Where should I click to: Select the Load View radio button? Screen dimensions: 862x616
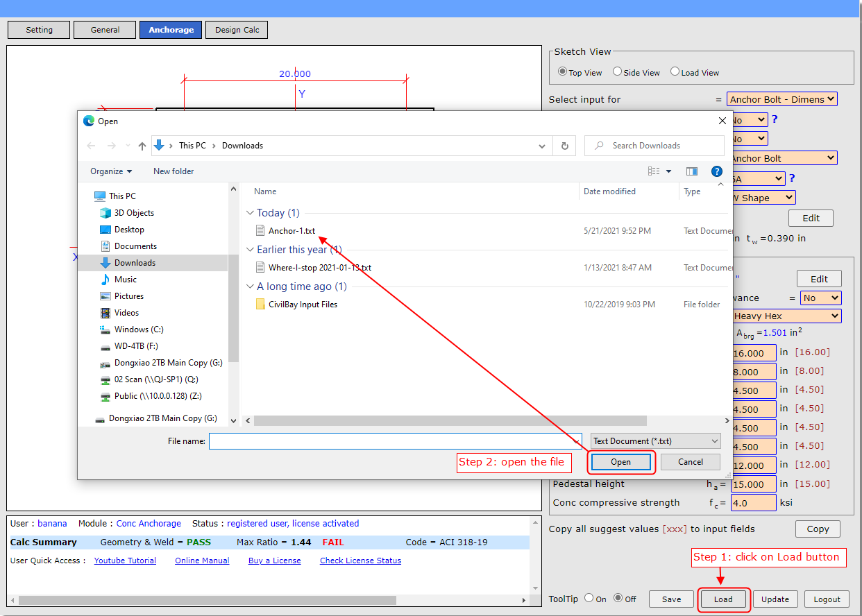(x=675, y=71)
